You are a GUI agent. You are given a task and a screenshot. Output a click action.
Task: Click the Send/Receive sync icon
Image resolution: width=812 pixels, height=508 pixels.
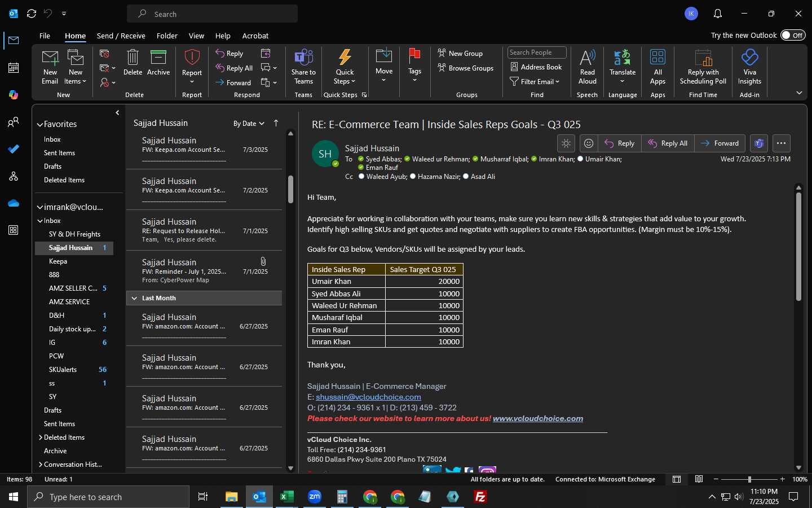[32, 14]
